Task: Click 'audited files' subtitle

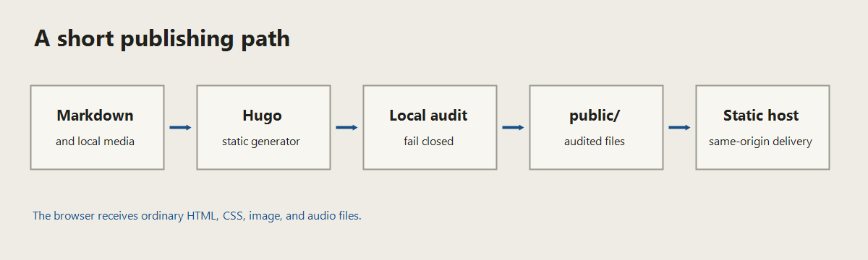Action: (595, 142)
